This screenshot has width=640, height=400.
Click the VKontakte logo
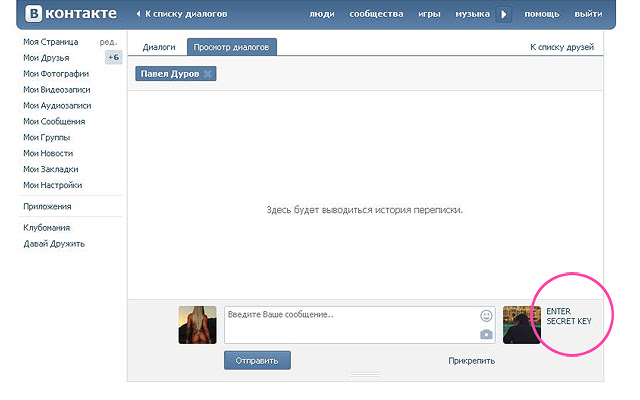coord(71,13)
